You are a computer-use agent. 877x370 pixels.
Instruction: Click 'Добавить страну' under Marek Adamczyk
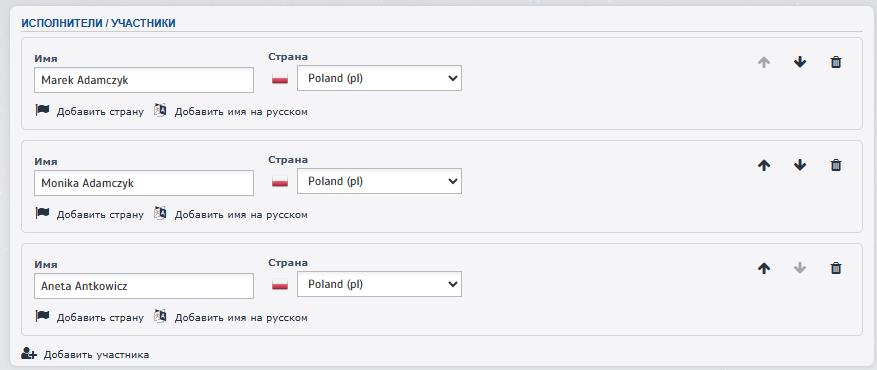tap(100, 112)
